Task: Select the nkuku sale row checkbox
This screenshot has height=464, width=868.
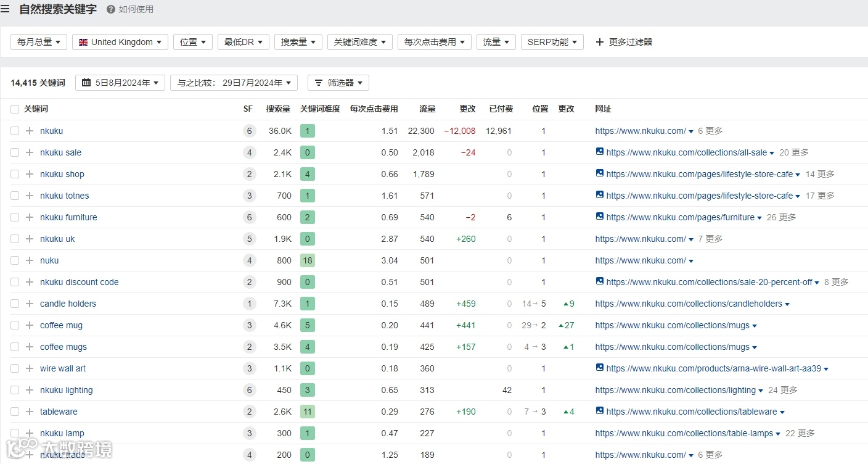Action: (x=15, y=152)
